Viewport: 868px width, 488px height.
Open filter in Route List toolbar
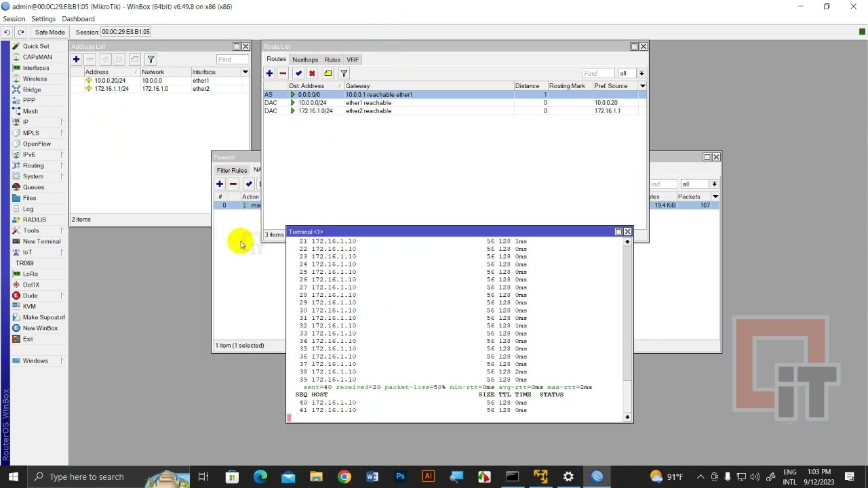point(344,73)
